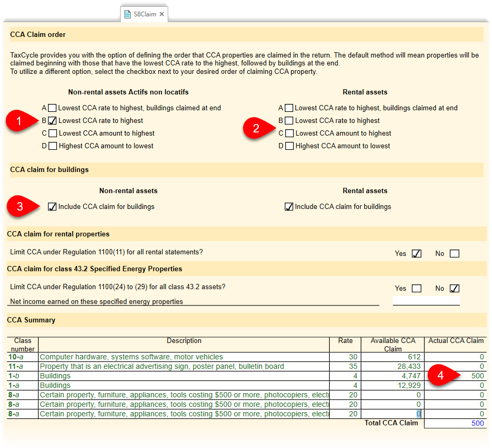Click actual CCA claim cell for class 1-a
This screenshot has width=492, height=448.
point(455,386)
